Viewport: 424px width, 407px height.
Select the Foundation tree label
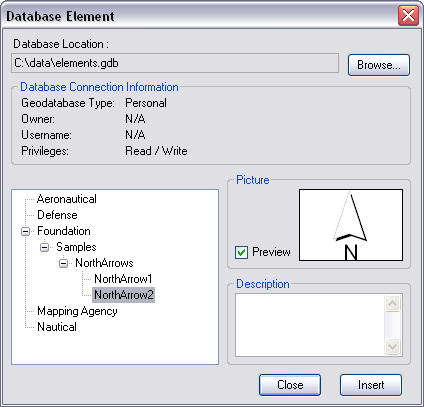pyautogui.click(x=64, y=231)
